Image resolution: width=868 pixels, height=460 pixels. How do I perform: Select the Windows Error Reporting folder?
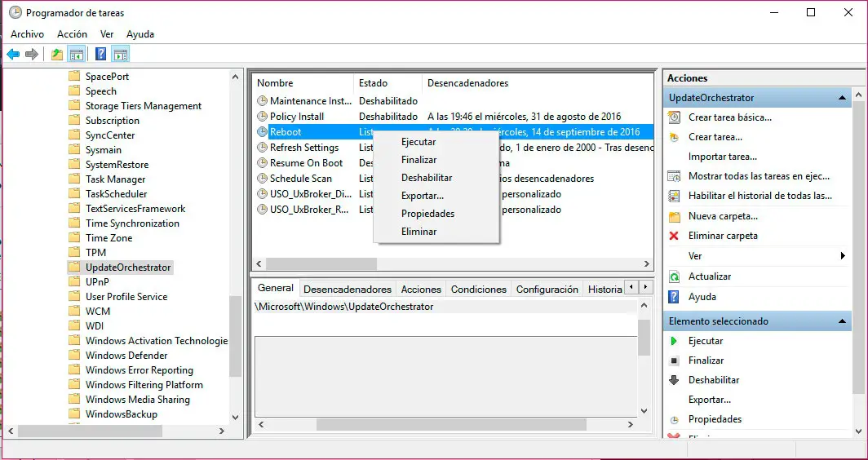point(139,369)
